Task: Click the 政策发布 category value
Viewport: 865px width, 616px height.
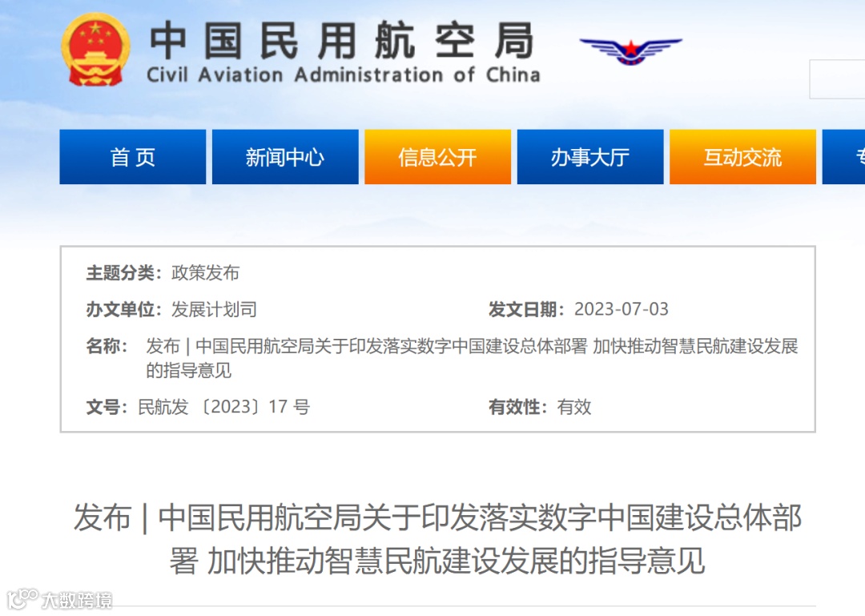Action: click(x=205, y=272)
